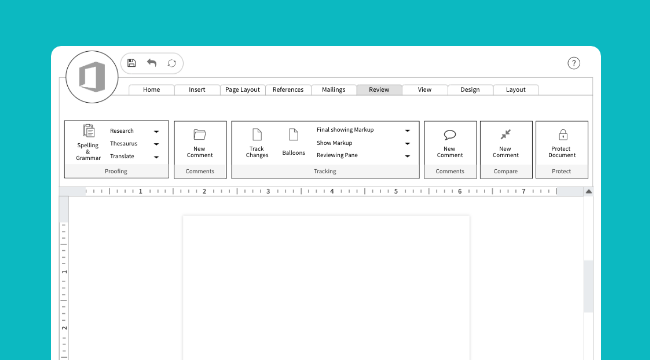Open the Final showing Markup dropdown
The height and width of the screenshot is (360, 650).
(x=363, y=130)
